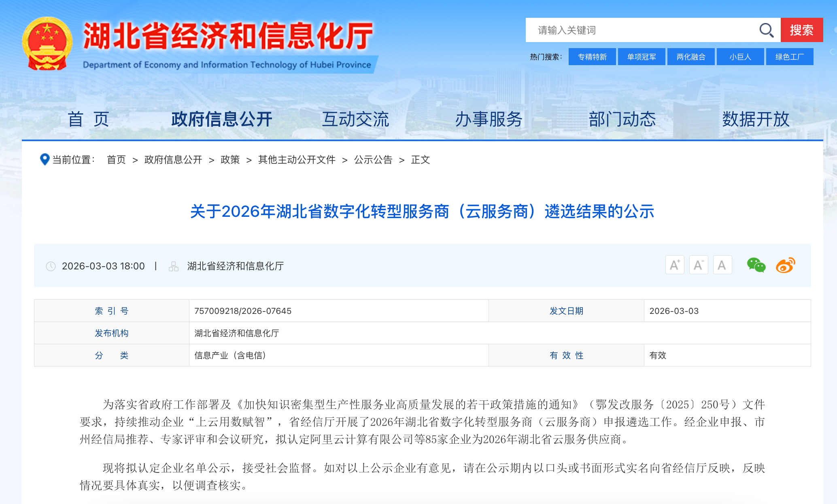Increase font size with A+ icon

point(675,265)
